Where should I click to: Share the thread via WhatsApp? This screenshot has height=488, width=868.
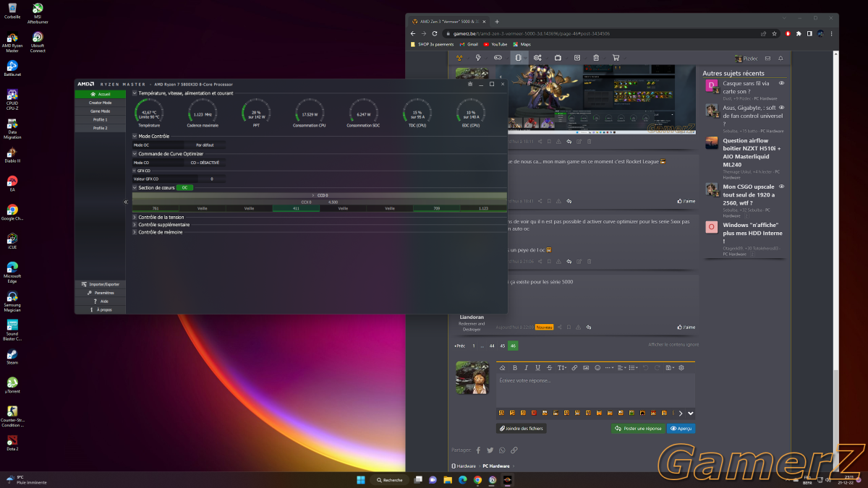pos(502,450)
